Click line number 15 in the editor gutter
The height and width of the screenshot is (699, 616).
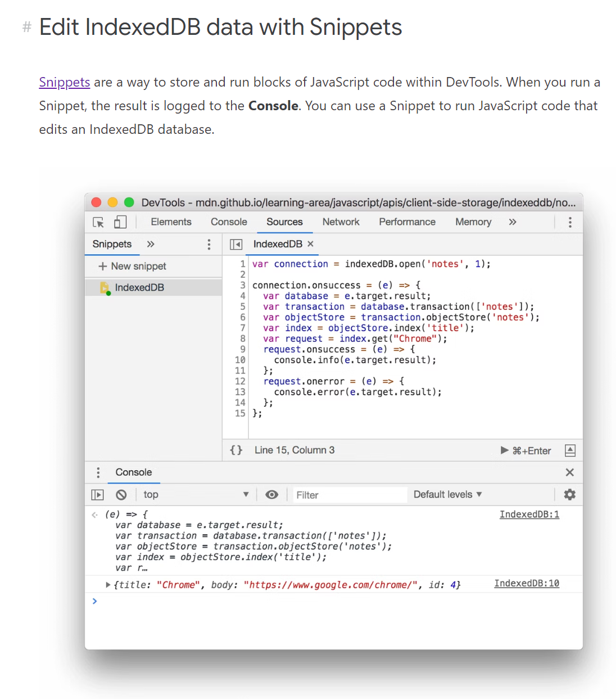[x=240, y=413]
